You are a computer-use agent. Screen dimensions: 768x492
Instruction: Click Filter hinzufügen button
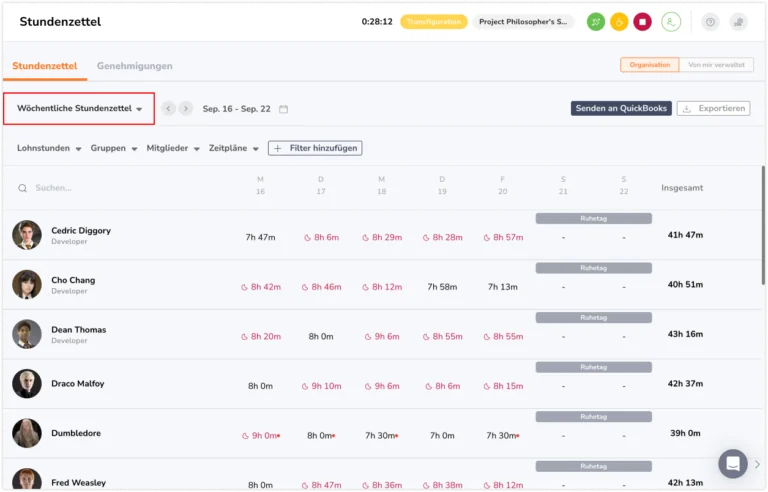[x=315, y=148]
